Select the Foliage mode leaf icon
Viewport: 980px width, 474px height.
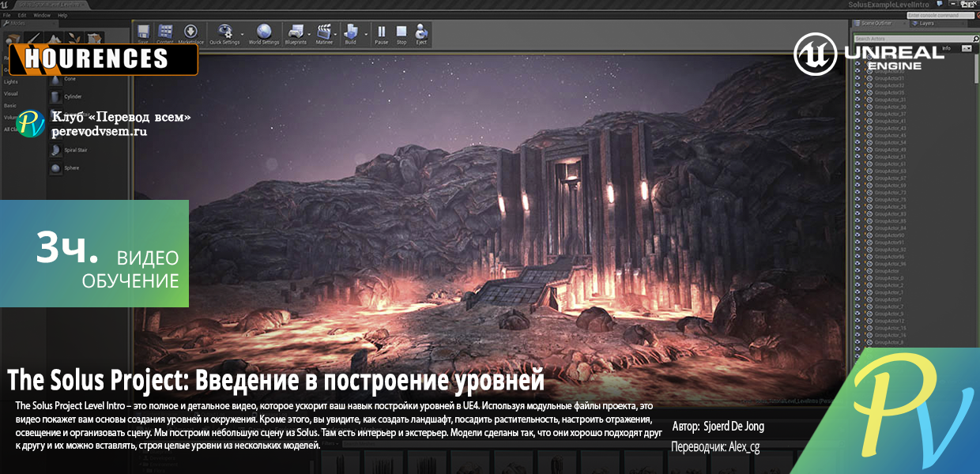click(x=74, y=39)
